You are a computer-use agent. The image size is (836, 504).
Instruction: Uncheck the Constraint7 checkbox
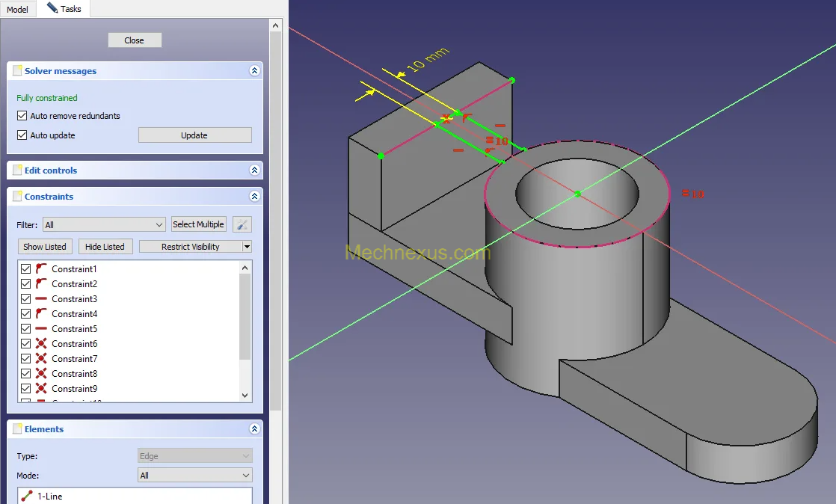point(25,358)
